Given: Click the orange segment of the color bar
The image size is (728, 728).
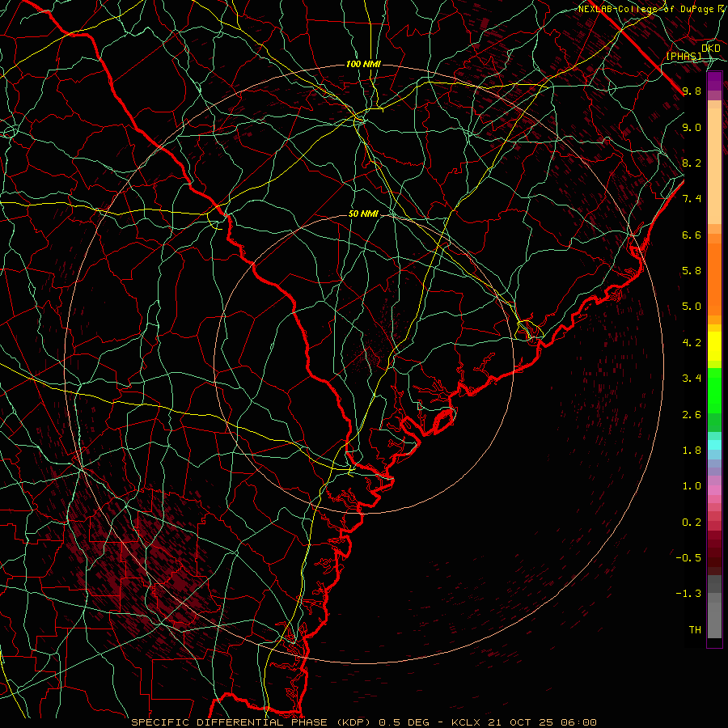Looking at the screenshot, I should coord(714,278).
